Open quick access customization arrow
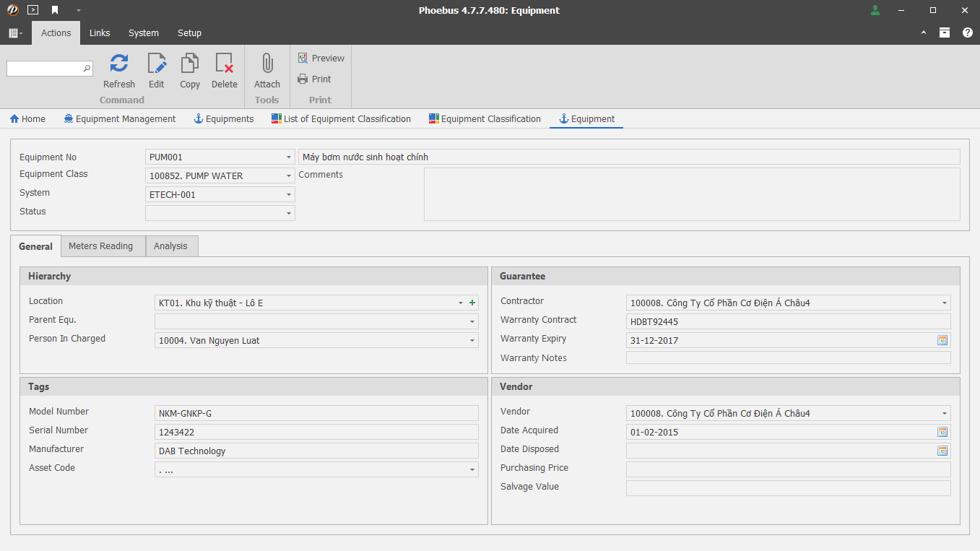The image size is (980, 551). tap(78, 11)
